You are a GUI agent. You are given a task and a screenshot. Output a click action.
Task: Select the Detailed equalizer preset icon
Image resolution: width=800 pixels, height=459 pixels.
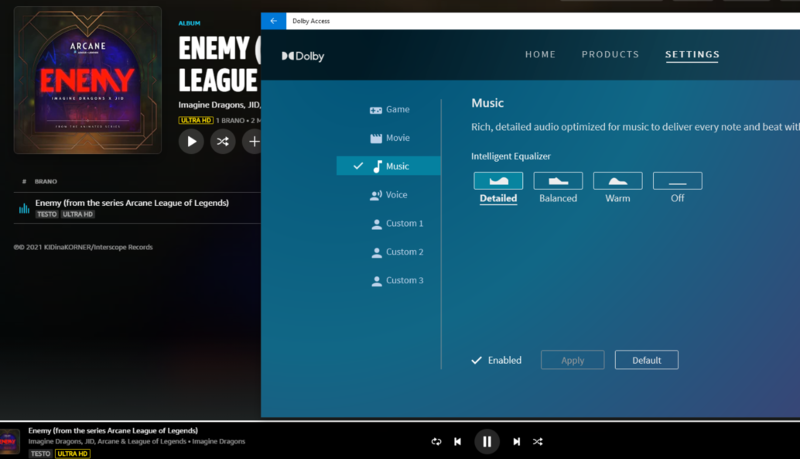tap(498, 181)
